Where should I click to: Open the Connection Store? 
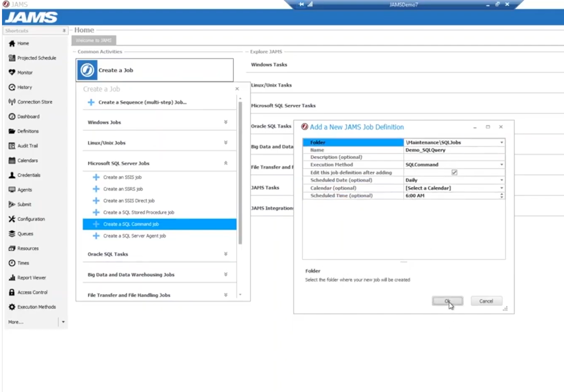35,102
